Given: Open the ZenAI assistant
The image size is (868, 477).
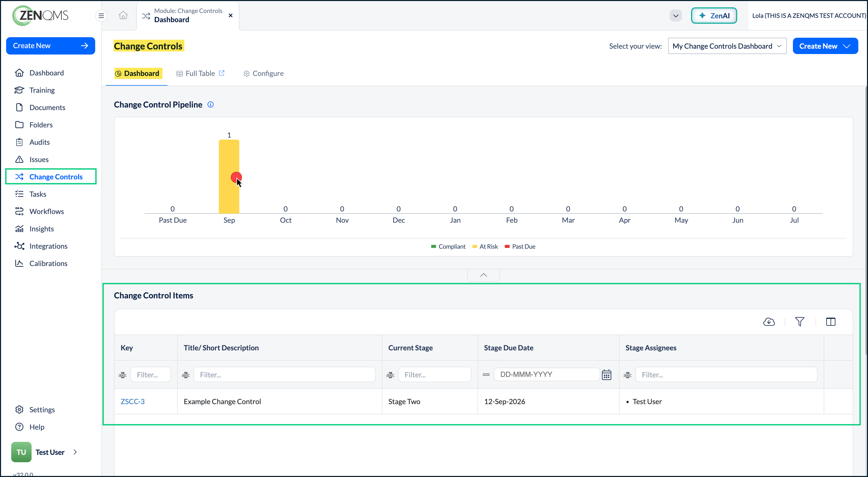Looking at the screenshot, I should tap(714, 16).
